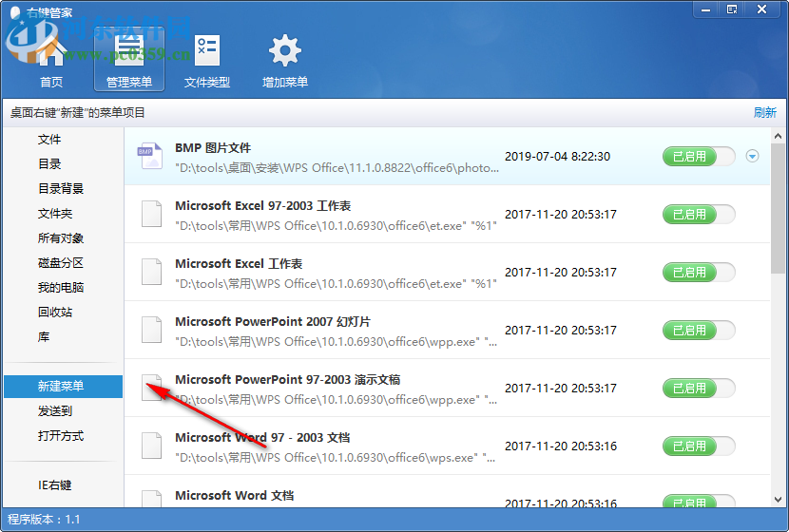Close the 右键管家 window
Image resolution: width=789 pixels, height=532 pixels.
click(761, 9)
